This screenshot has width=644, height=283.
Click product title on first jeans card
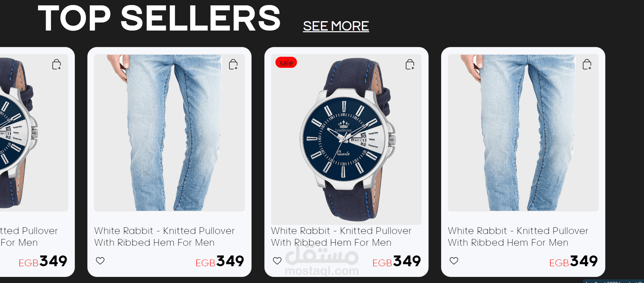(x=164, y=237)
